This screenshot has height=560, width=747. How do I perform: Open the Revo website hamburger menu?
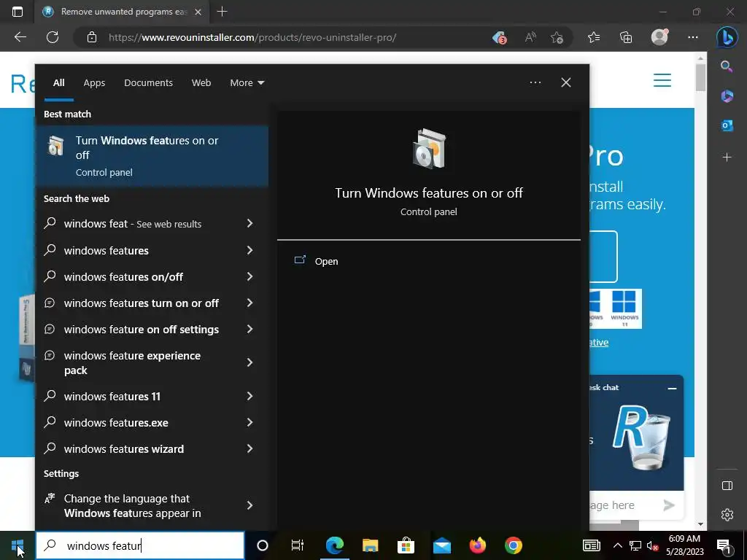[662, 80]
